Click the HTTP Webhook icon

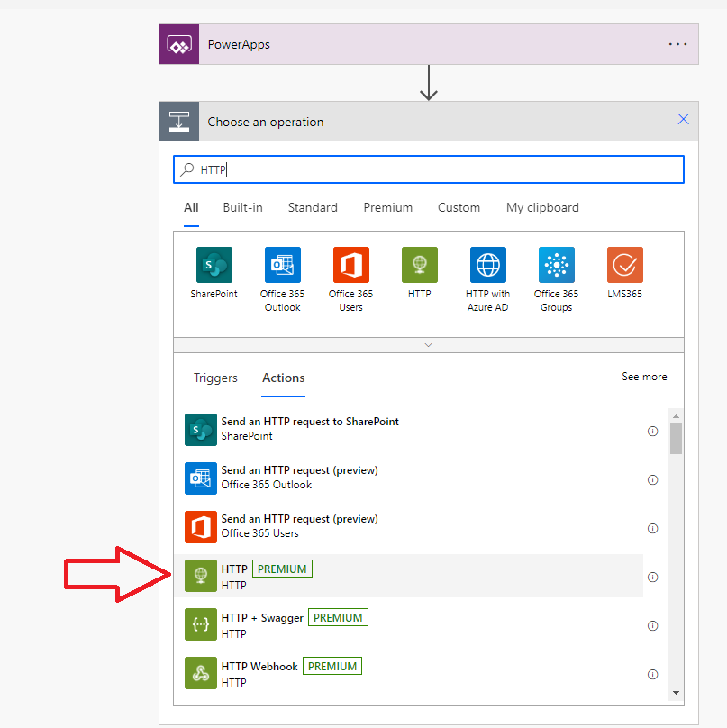201,673
